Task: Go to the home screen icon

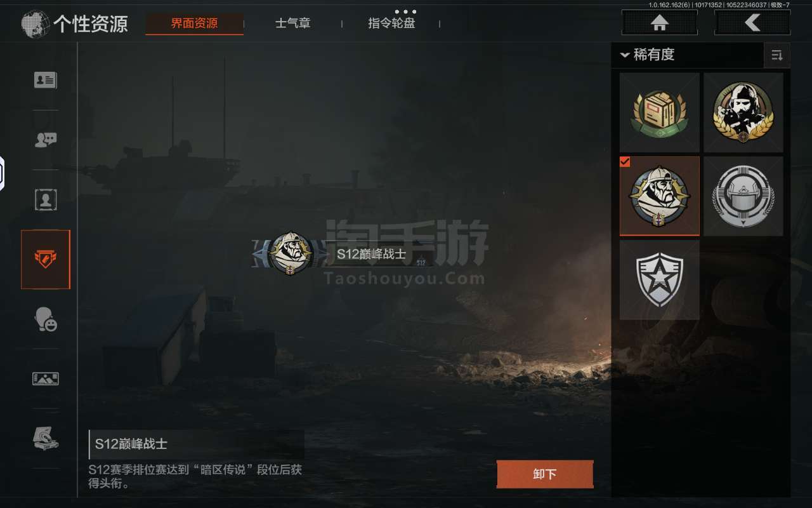Action: [660, 23]
